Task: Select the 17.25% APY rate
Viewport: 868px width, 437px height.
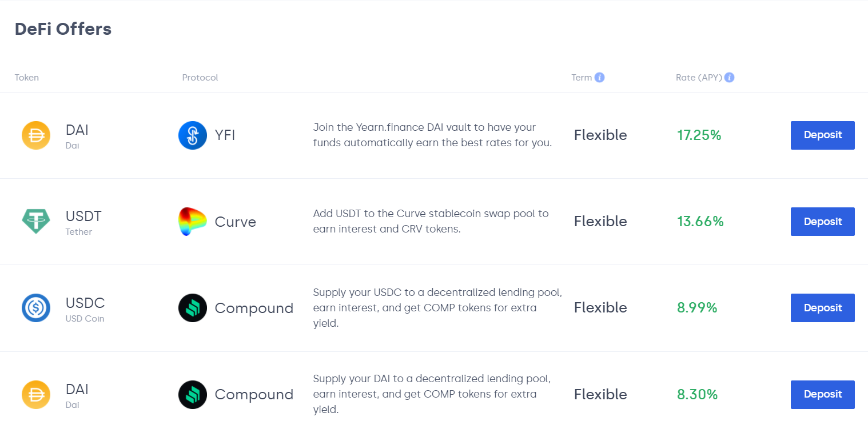Action: click(699, 135)
